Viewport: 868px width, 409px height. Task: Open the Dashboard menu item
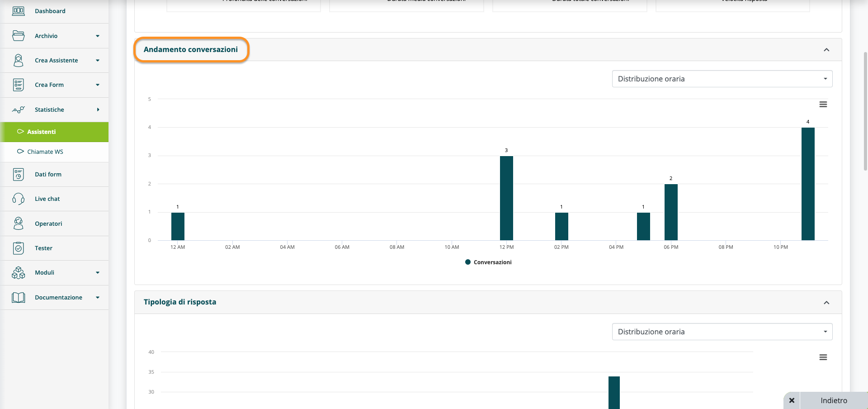(x=54, y=11)
